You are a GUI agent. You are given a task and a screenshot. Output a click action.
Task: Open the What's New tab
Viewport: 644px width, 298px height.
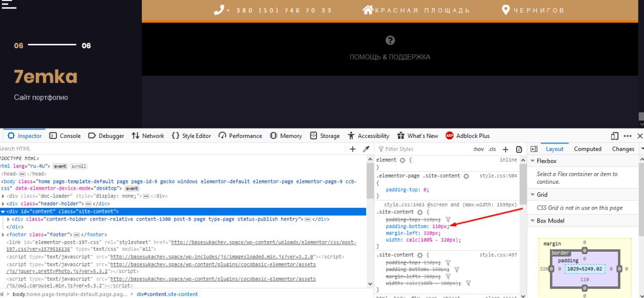(418, 136)
